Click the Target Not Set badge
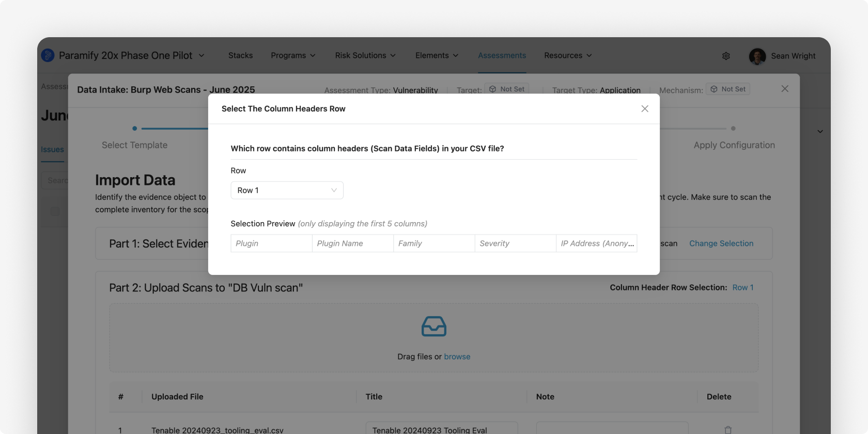 pos(506,89)
